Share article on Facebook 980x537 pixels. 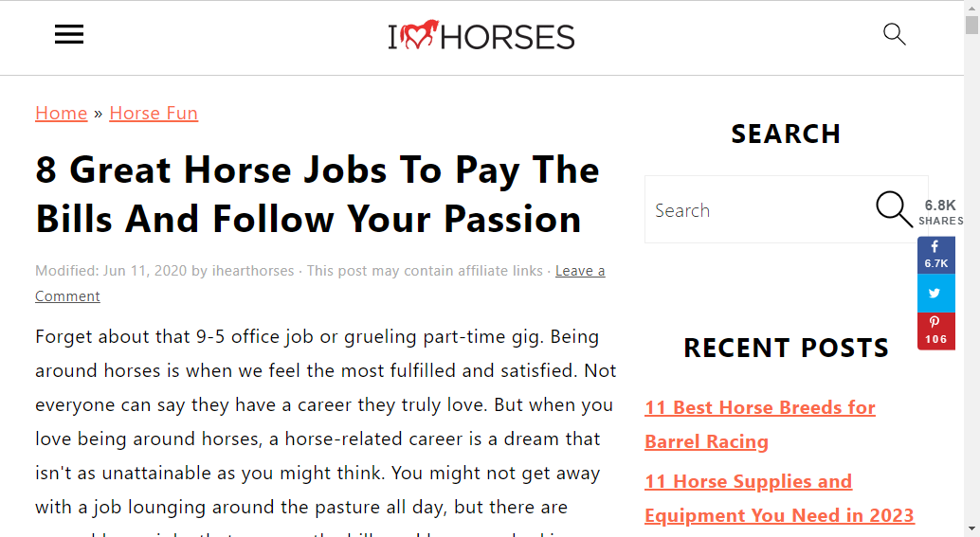pyautogui.click(x=935, y=255)
